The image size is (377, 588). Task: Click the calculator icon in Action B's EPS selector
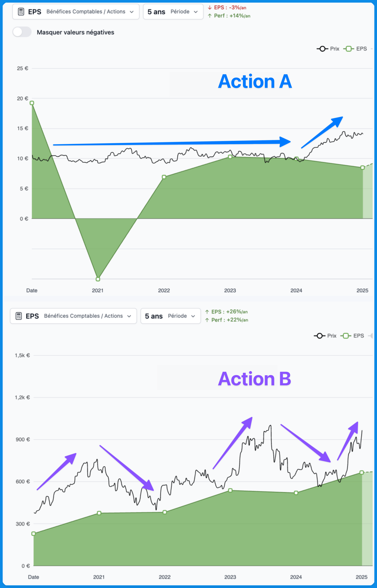pyautogui.click(x=19, y=316)
